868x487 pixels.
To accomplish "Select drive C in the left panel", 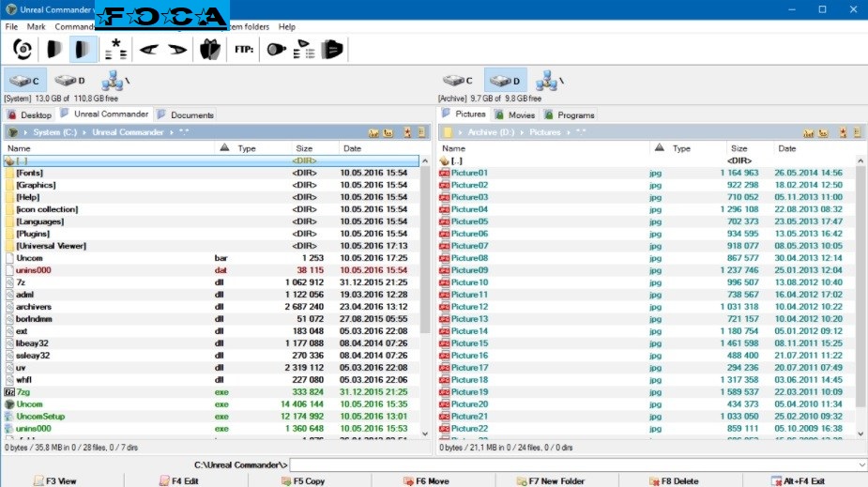I will 25,81.
